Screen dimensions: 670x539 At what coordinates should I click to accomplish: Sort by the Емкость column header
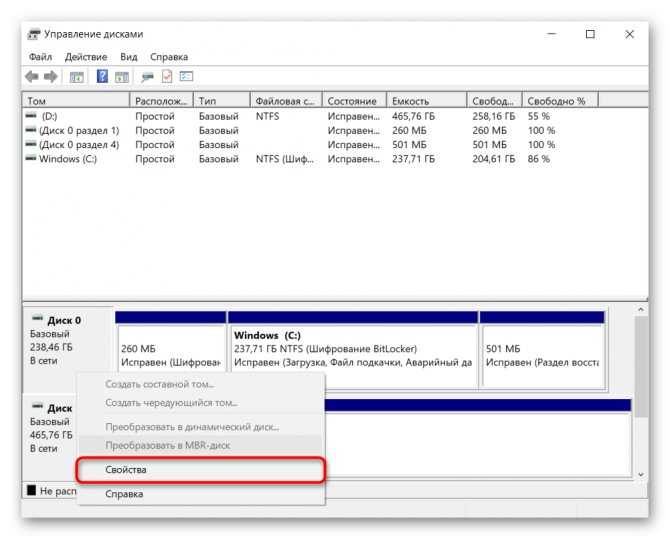pyautogui.click(x=426, y=101)
